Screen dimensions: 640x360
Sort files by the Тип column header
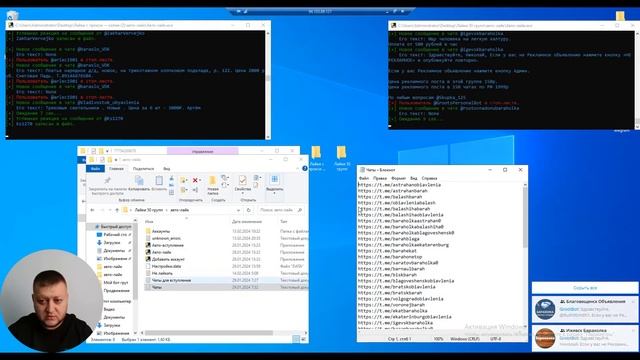click(x=283, y=221)
